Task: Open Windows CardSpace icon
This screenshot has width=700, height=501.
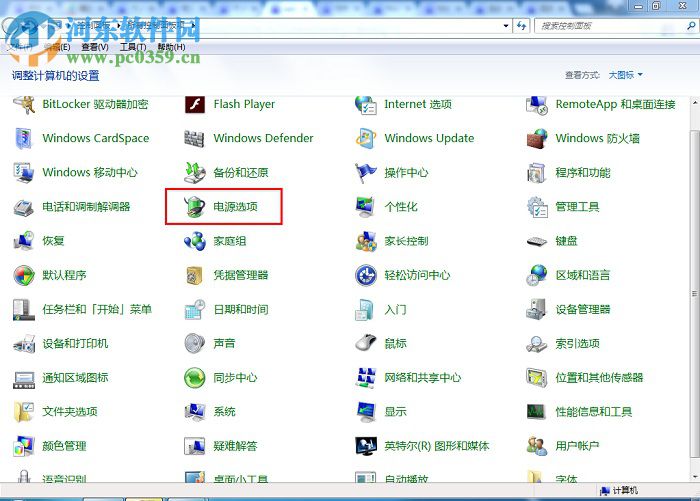Action: tap(24, 138)
